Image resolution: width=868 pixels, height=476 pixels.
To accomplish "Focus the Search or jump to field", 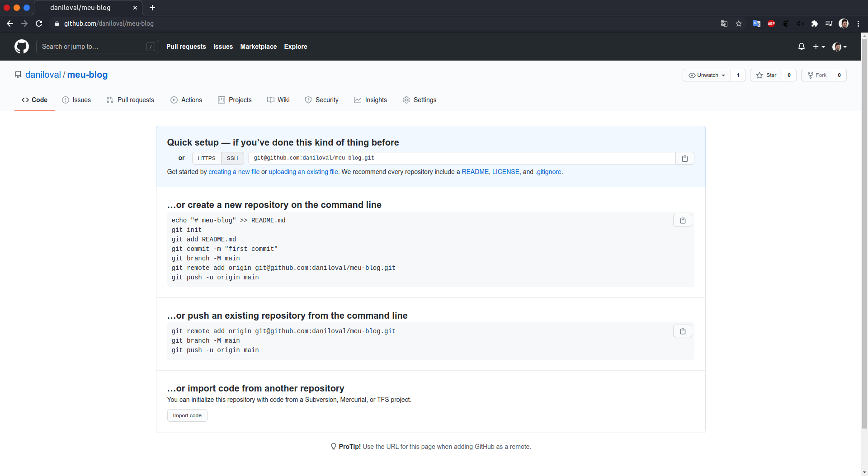I will [97, 47].
